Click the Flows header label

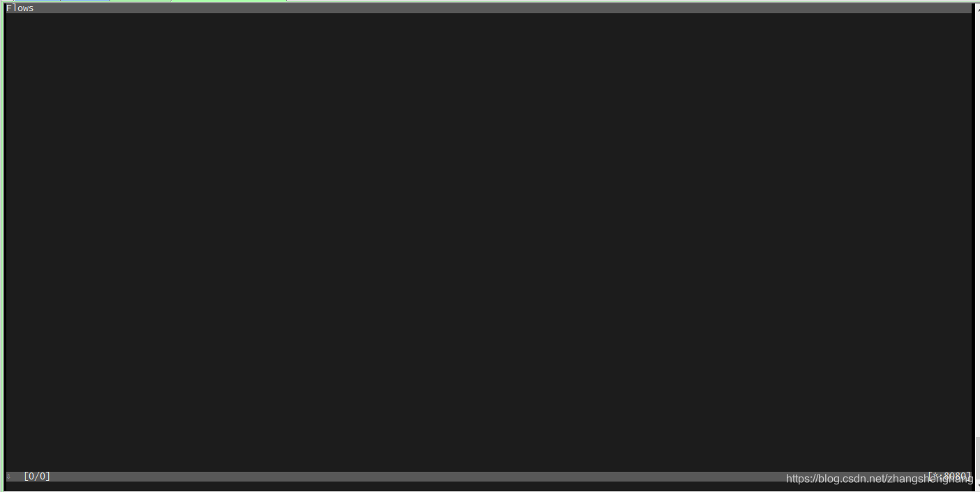point(20,8)
